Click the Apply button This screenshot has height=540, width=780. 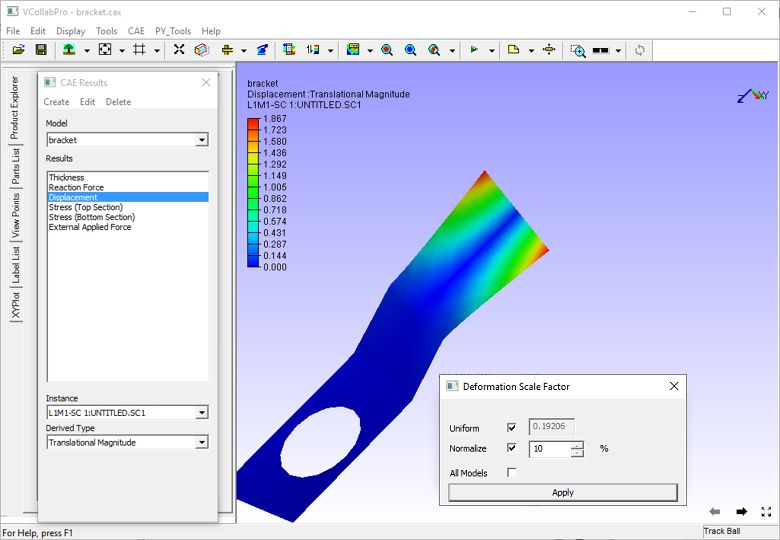click(563, 492)
